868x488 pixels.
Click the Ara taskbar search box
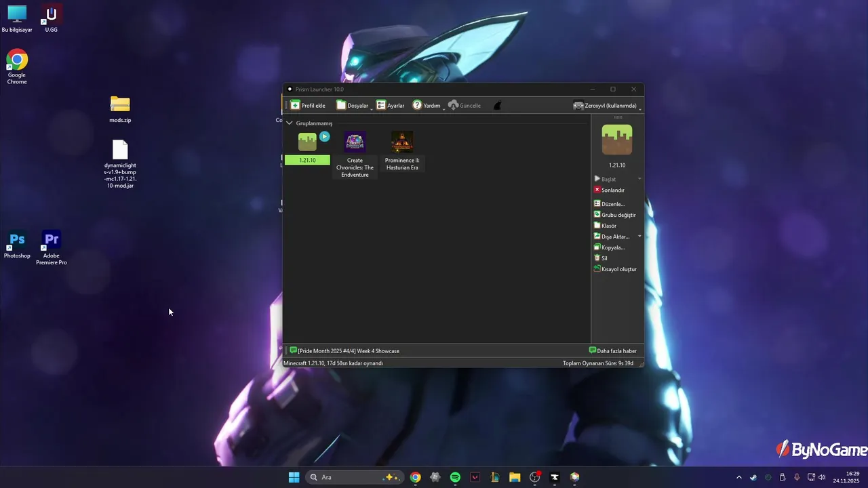coord(354,477)
